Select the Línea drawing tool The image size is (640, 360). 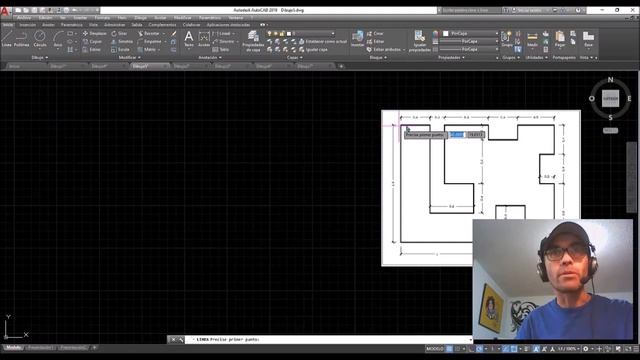[7, 39]
